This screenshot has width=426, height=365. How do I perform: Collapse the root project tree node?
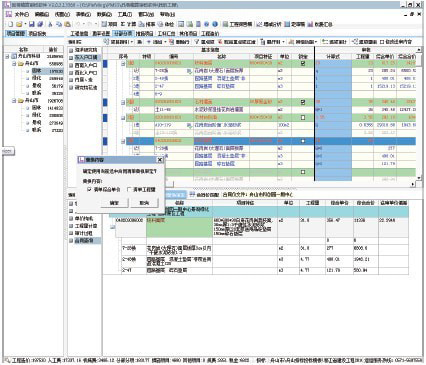pos(7,56)
